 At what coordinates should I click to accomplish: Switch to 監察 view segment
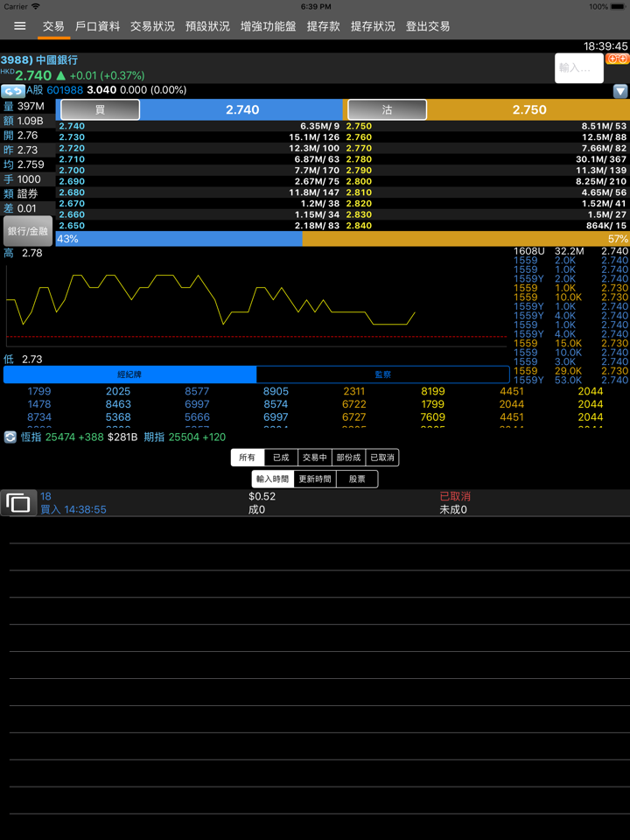click(x=382, y=374)
